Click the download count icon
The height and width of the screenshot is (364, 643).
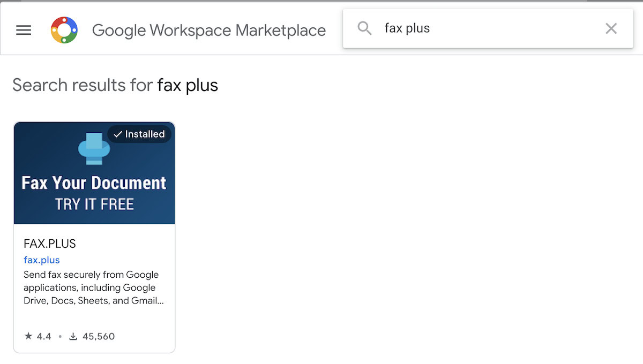click(73, 336)
